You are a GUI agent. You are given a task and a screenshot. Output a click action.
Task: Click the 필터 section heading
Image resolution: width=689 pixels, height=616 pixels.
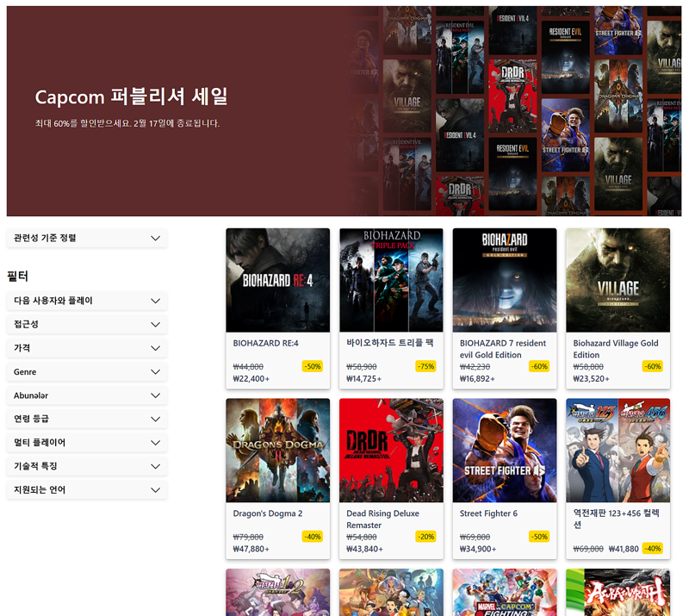coord(17,276)
